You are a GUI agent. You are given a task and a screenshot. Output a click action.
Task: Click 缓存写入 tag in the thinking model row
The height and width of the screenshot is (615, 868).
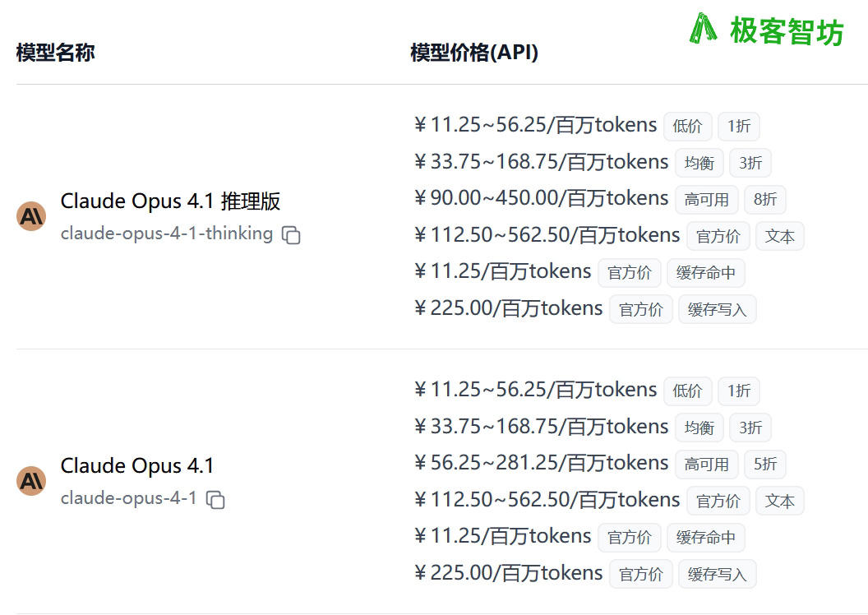718,309
